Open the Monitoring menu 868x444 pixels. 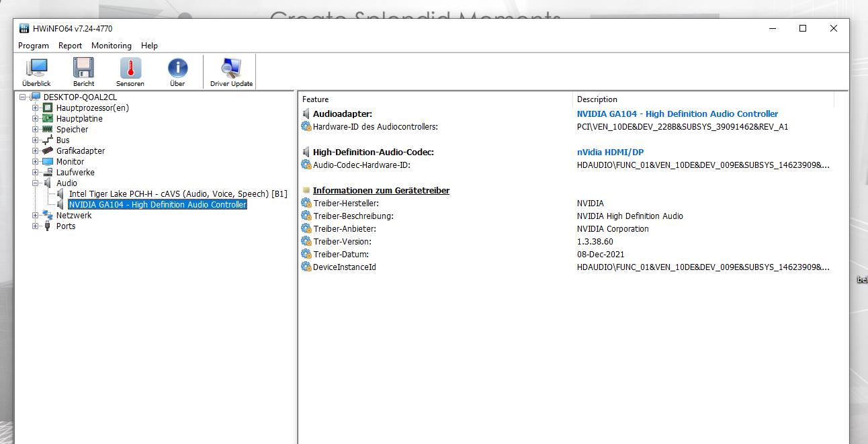[112, 46]
